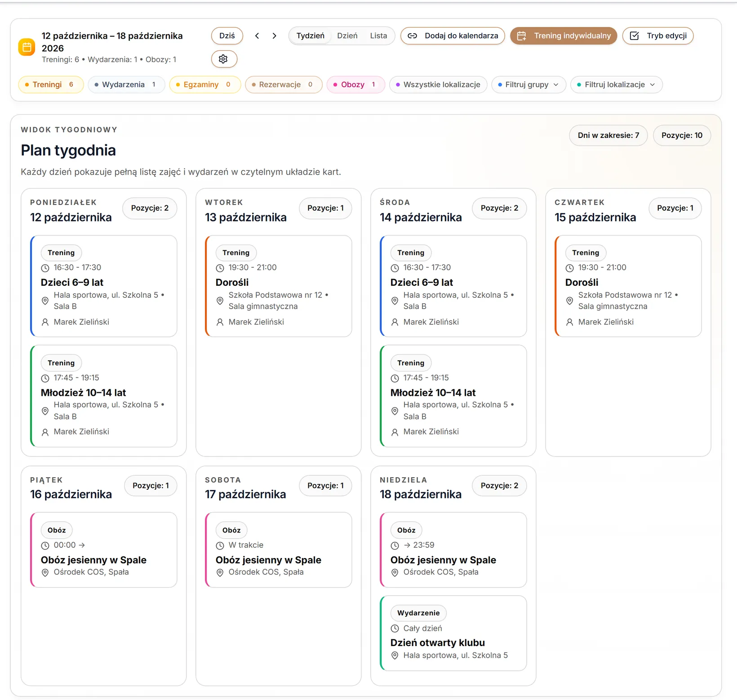737x700 pixels.
Task: Click Pozycje: 10 badge
Action: pos(682,135)
